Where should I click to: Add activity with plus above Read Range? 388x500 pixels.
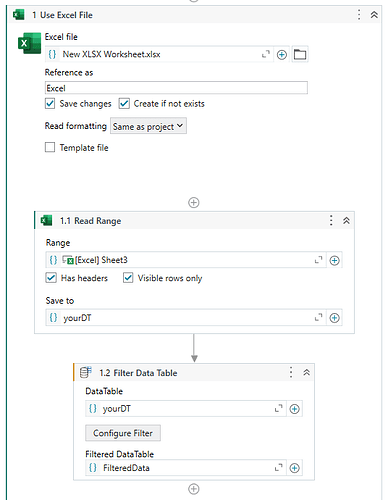point(194,202)
